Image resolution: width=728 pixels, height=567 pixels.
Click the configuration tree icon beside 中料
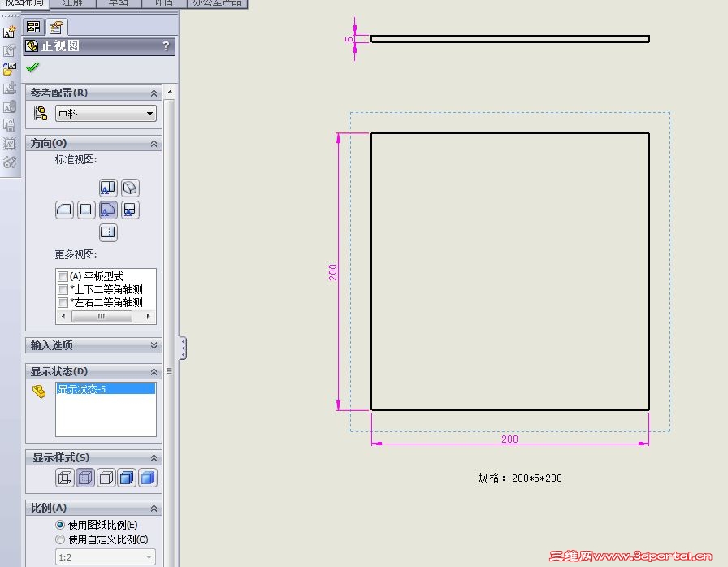(41, 113)
